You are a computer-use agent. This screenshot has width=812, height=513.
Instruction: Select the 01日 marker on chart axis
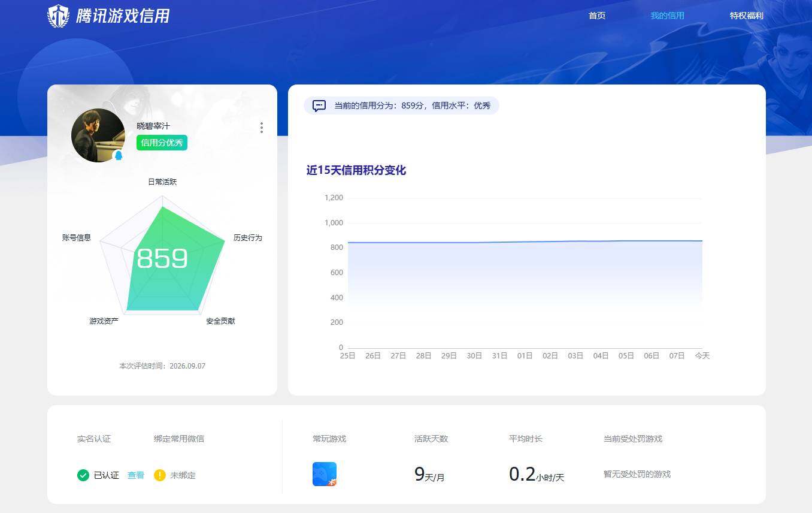pyautogui.click(x=525, y=356)
